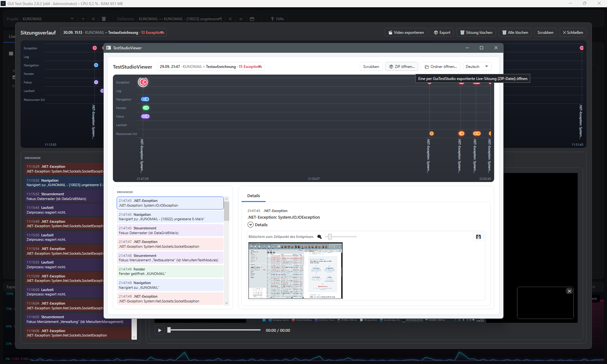
Task: Select the Details tab
Action: (x=254, y=196)
